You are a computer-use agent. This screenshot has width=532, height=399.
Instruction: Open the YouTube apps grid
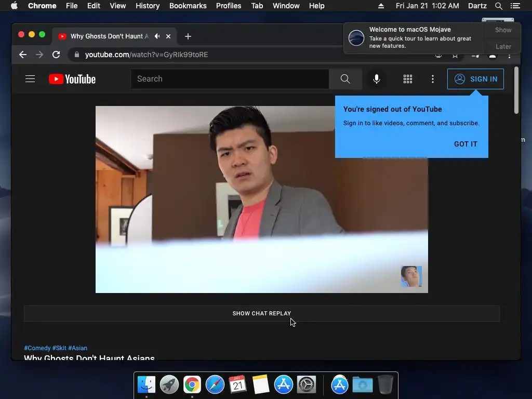(x=408, y=79)
